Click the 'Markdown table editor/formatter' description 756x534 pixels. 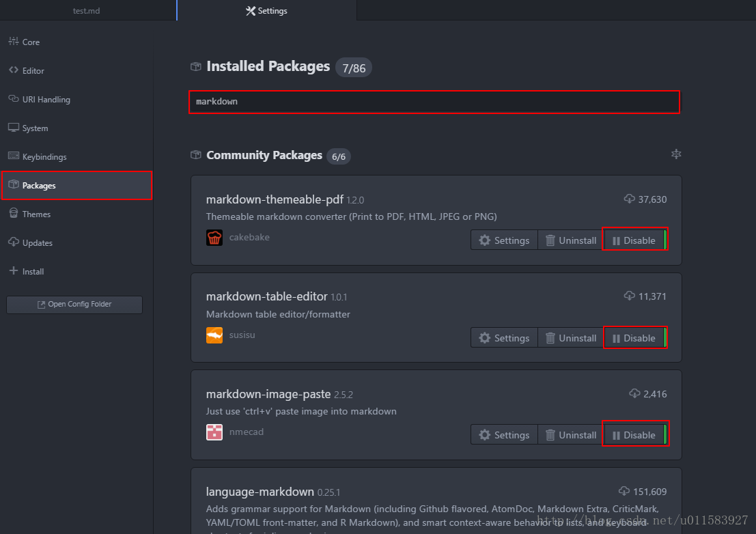pyautogui.click(x=278, y=314)
